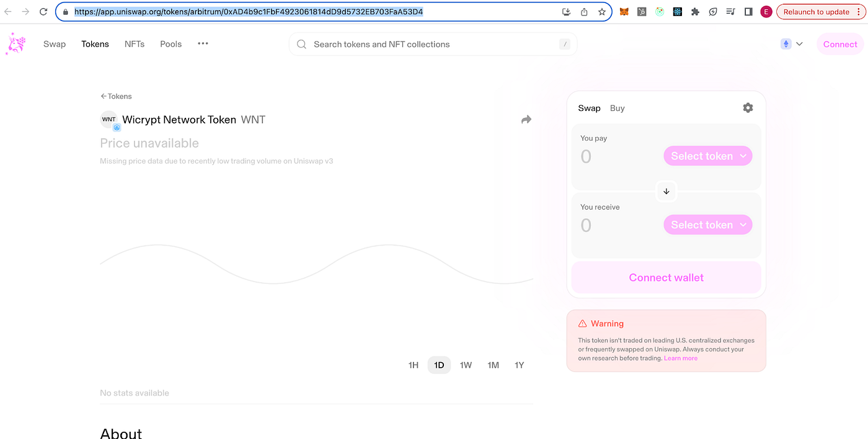Click the Search tokens and NFT collections field

click(433, 44)
